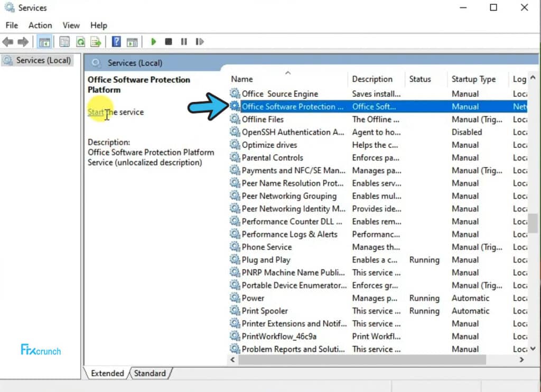Click the Running status of Plug and Play

(x=424, y=259)
